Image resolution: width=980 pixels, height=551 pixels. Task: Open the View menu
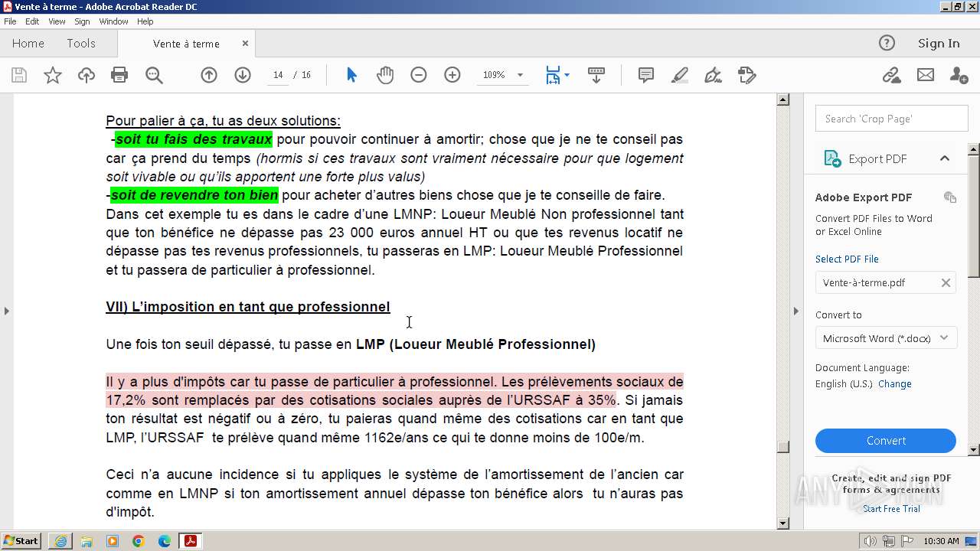click(57, 21)
